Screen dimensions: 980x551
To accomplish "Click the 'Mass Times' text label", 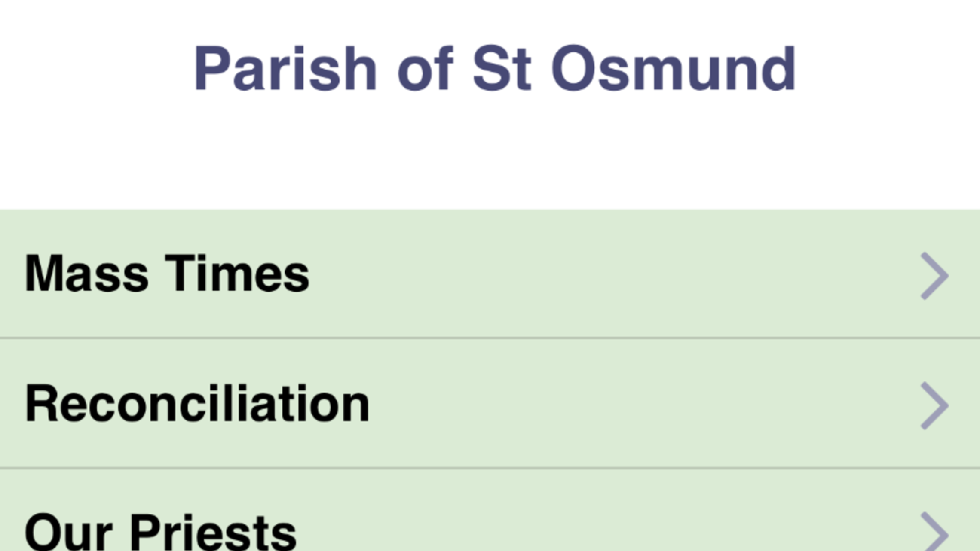I will [167, 273].
